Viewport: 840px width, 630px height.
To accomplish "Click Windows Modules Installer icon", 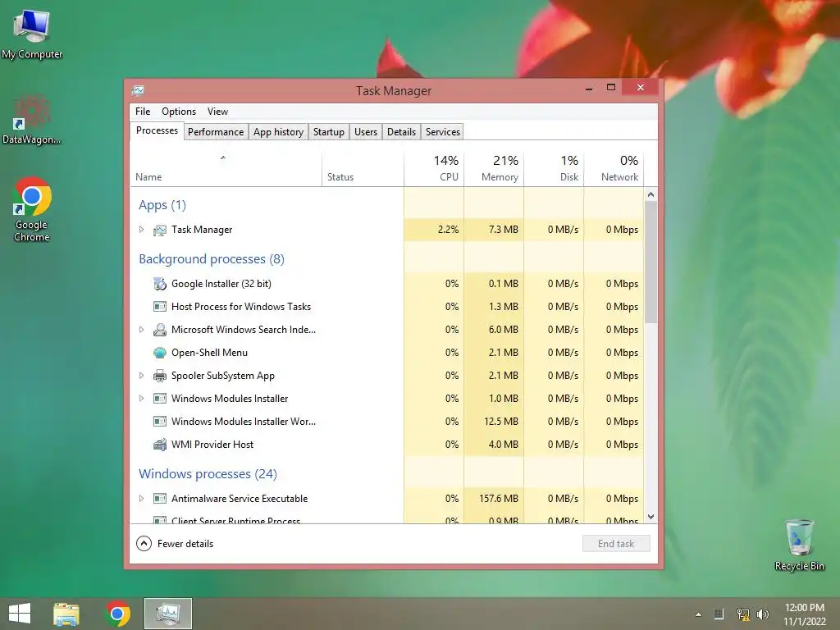I will 160,399.
